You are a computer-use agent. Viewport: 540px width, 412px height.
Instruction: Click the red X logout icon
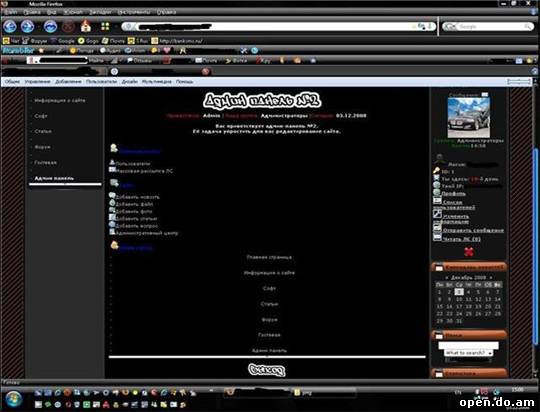click(469, 252)
